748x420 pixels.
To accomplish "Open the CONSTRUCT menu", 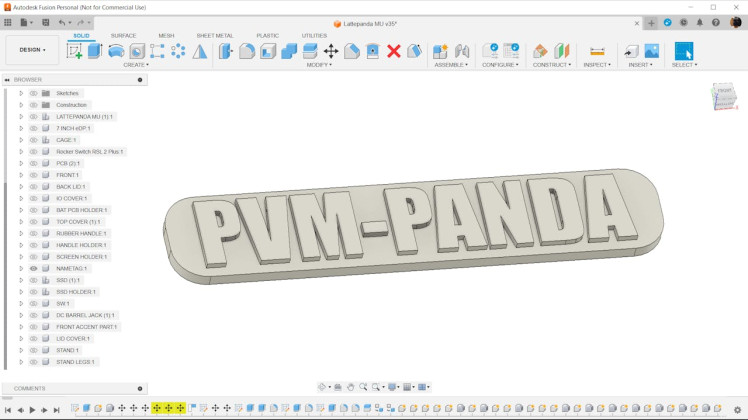I will point(551,65).
